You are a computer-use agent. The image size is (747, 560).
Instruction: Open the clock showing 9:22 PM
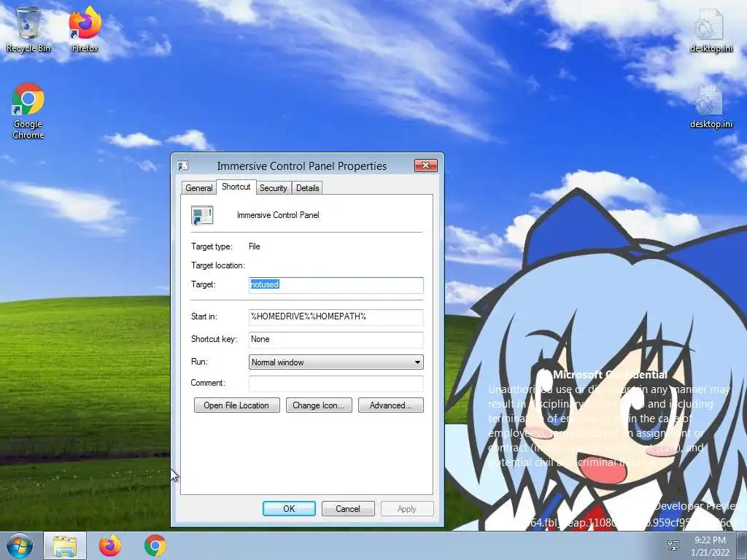(710, 545)
